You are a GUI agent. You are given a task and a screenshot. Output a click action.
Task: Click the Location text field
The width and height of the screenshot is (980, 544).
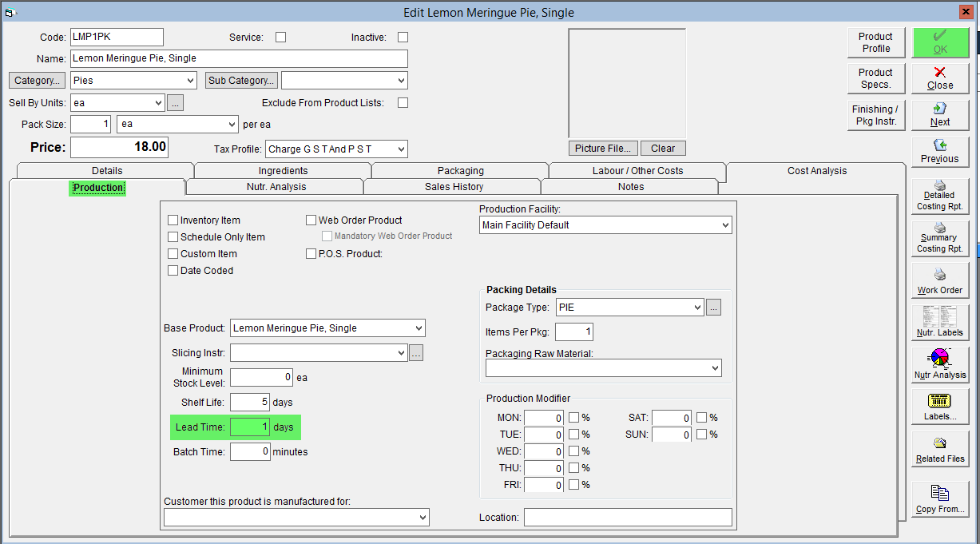[628, 517]
